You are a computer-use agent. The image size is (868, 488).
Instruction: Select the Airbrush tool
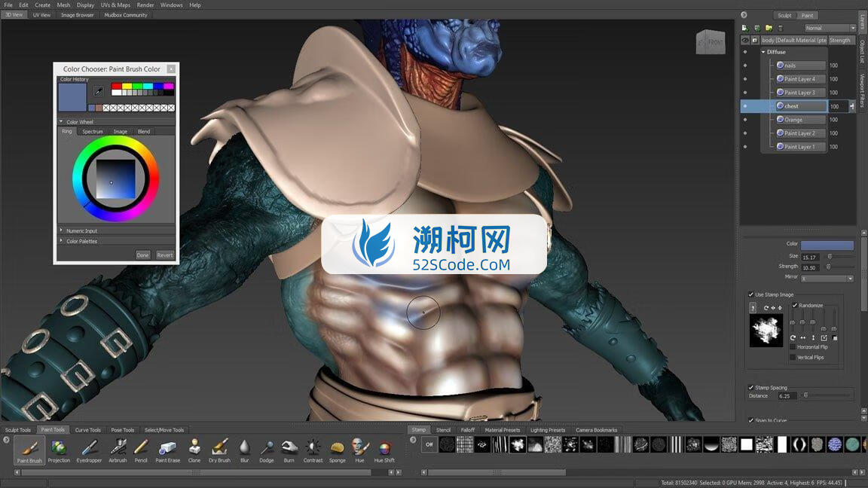pyautogui.click(x=118, y=450)
